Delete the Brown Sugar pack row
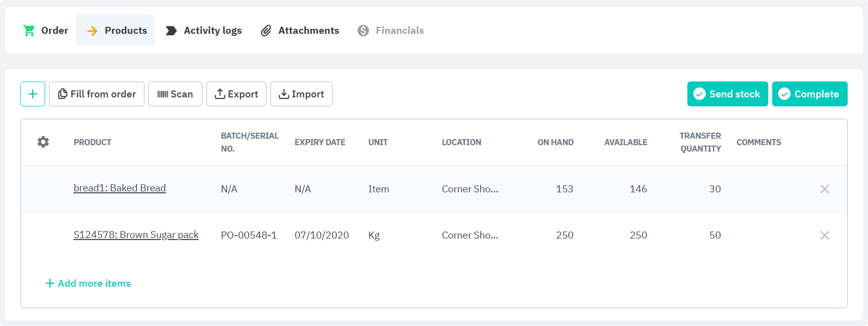 (824, 235)
